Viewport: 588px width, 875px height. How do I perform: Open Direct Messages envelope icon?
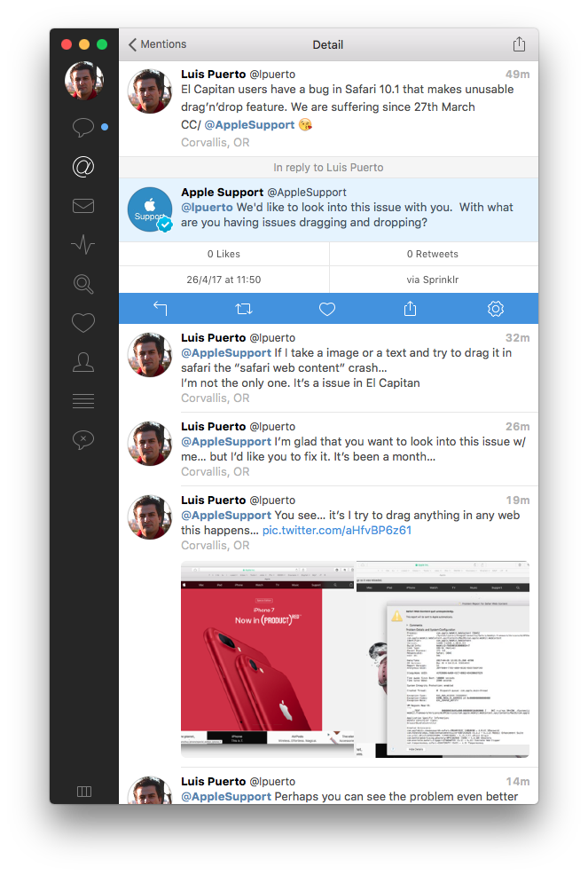coord(83,206)
